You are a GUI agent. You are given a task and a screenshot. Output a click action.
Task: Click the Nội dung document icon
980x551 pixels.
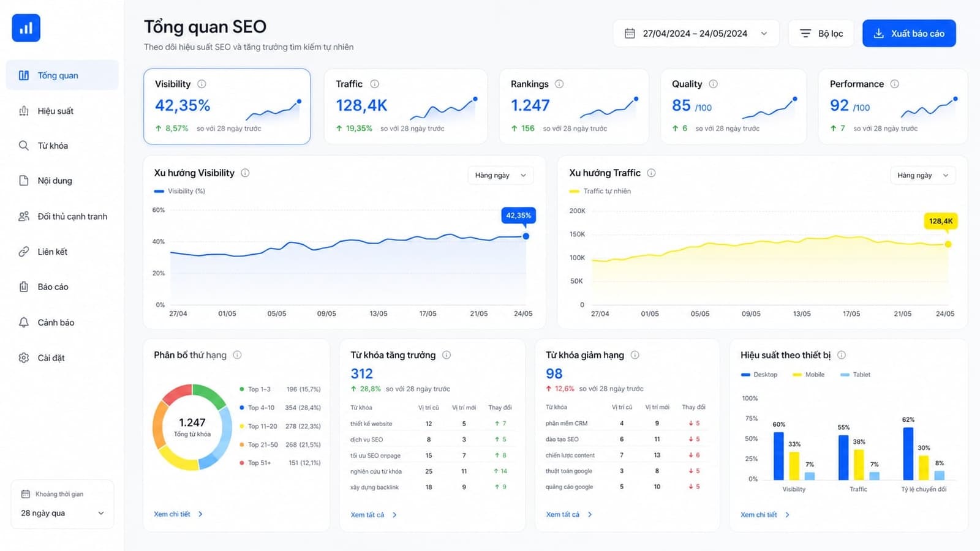pos(24,181)
